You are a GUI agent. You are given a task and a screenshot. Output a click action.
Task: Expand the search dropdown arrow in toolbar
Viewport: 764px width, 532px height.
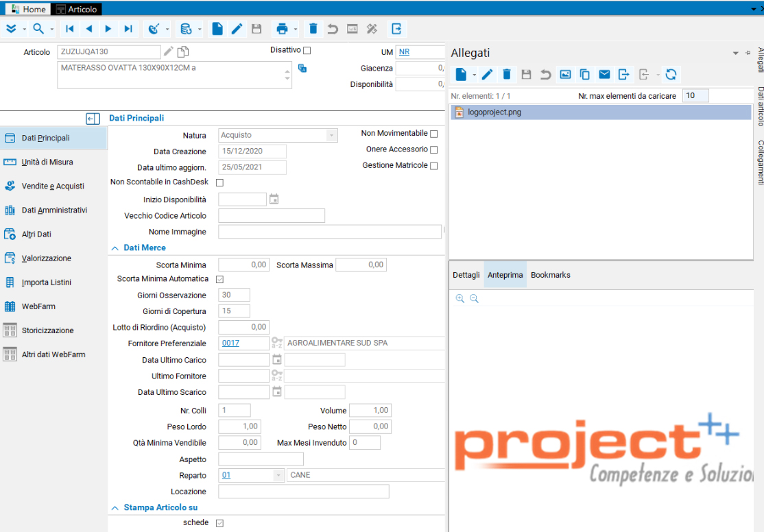click(51, 29)
